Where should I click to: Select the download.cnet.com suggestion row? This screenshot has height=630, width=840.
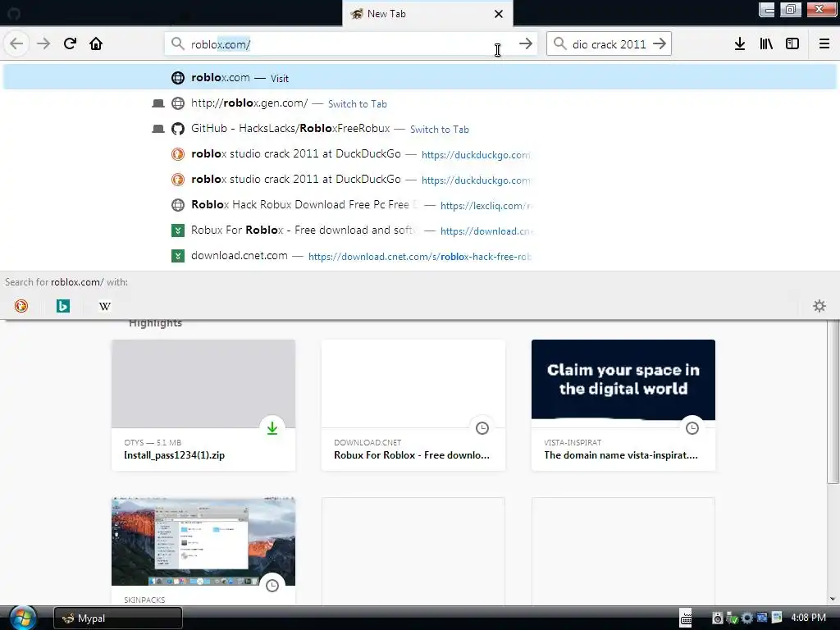pos(420,256)
